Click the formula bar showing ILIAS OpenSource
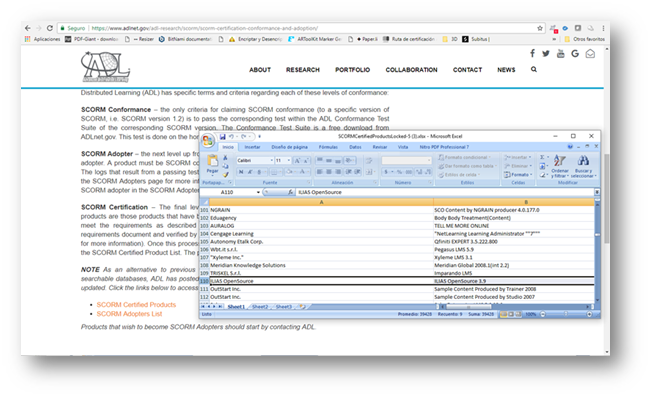The width and height of the screenshot is (652, 398). point(445,192)
